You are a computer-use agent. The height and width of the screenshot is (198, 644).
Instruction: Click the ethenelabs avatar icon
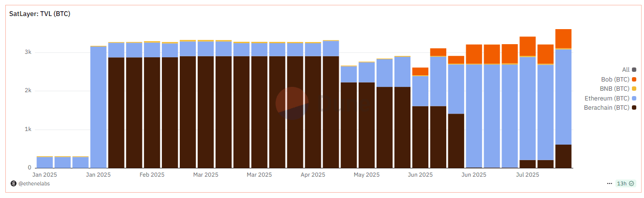pyautogui.click(x=14, y=184)
